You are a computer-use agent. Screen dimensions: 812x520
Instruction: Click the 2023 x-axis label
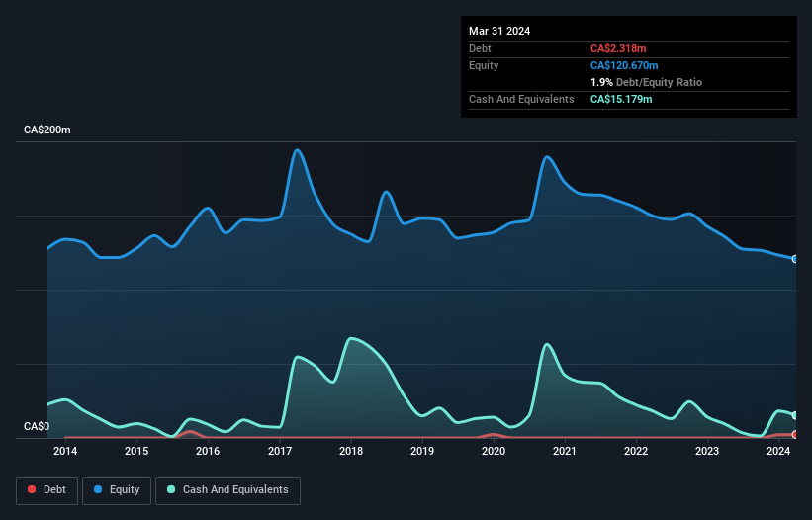click(707, 451)
